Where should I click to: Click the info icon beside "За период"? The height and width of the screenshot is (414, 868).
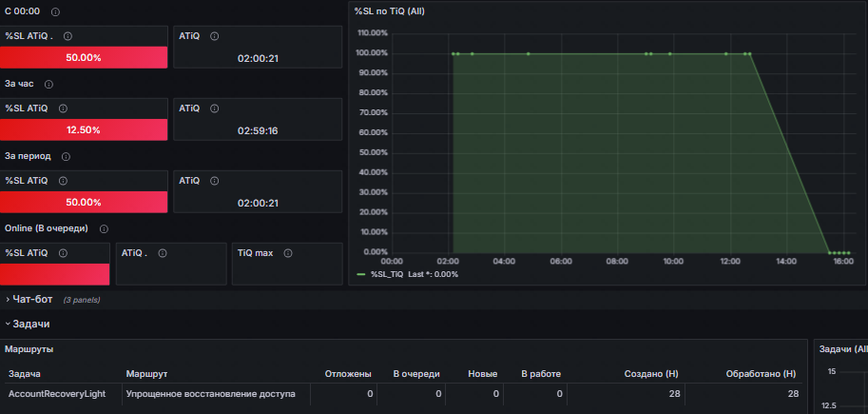click(66, 156)
